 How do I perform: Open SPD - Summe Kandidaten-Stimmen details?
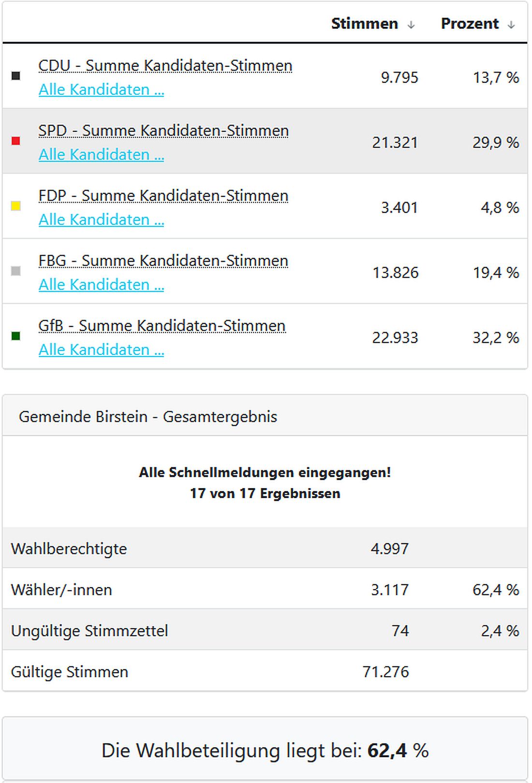pos(163,131)
